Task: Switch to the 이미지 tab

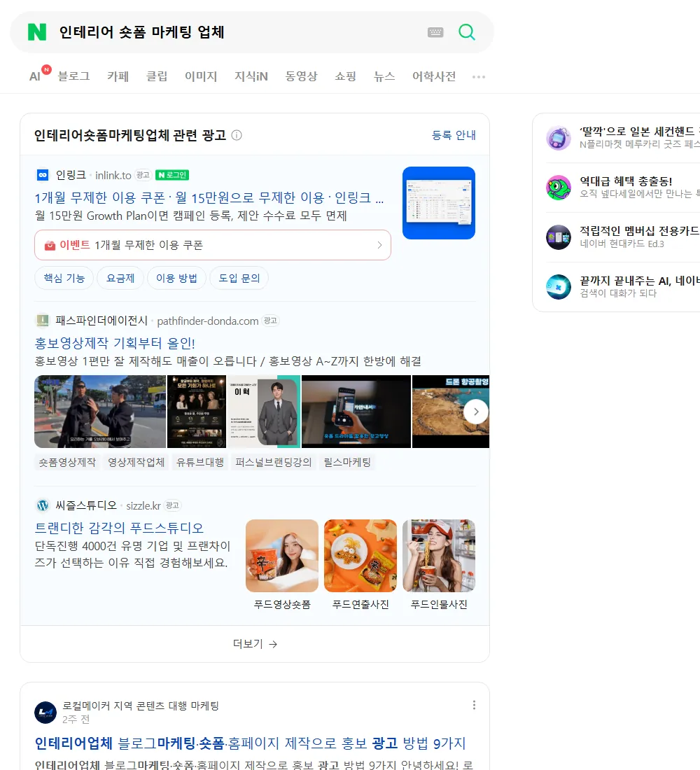Action: [201, 76]
